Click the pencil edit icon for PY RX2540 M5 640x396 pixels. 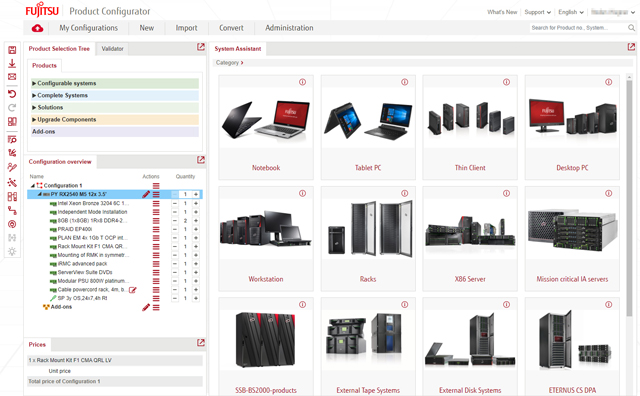point(146,194)
